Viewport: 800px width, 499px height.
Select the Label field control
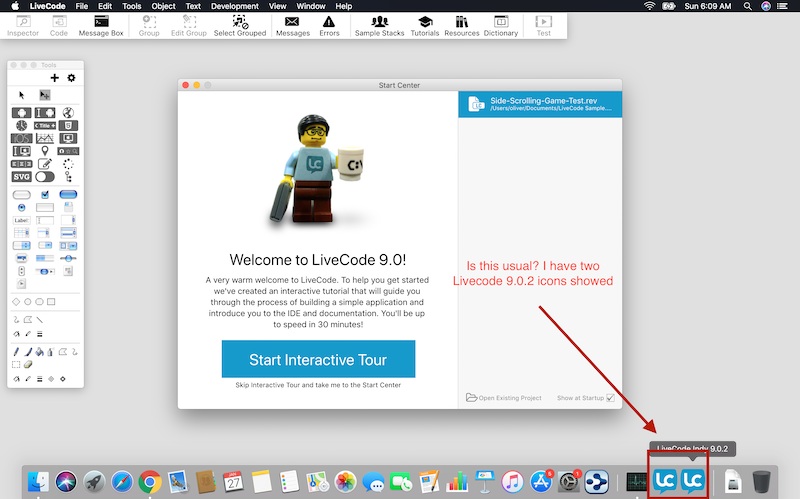click(x=21, y=220)
